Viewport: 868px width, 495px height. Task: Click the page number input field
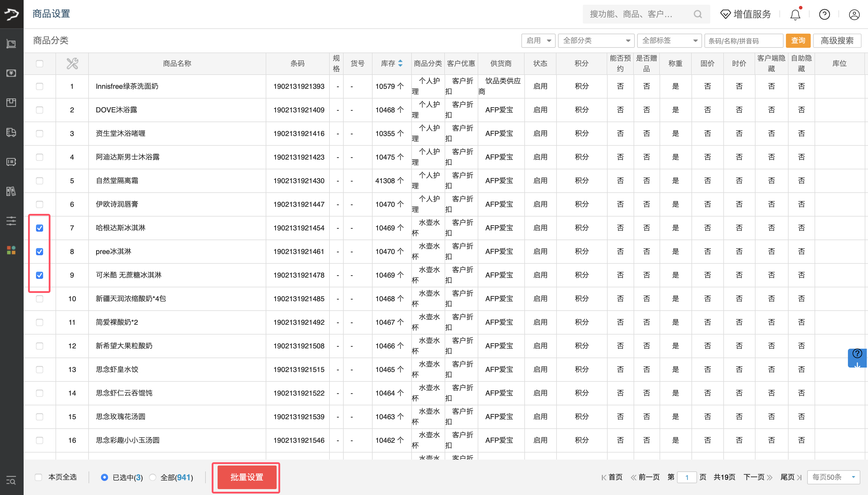pos(687,477)
